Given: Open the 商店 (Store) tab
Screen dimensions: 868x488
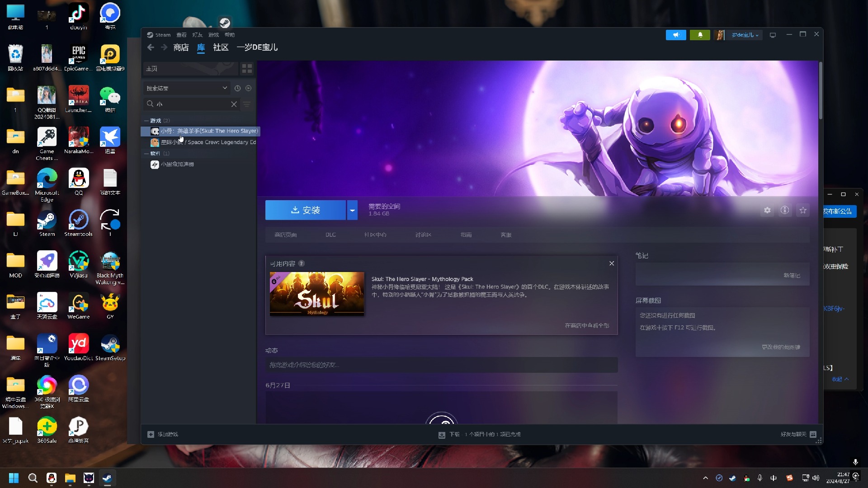Looking at the screenshot, I should (181, 47).
